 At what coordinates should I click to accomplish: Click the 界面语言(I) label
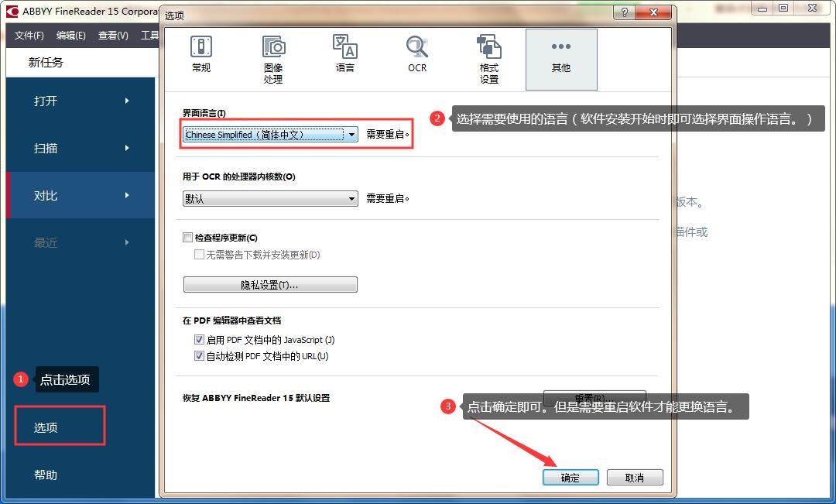click(x=204, y=113)
